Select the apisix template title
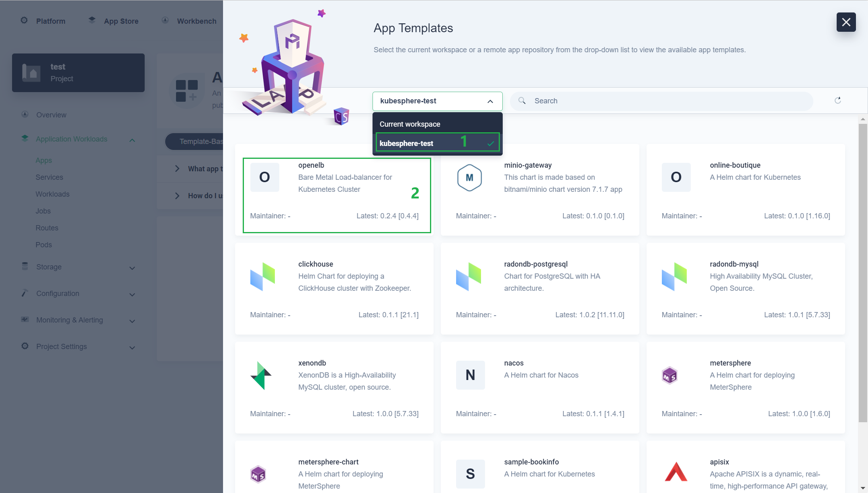 [x=719, y=462]
